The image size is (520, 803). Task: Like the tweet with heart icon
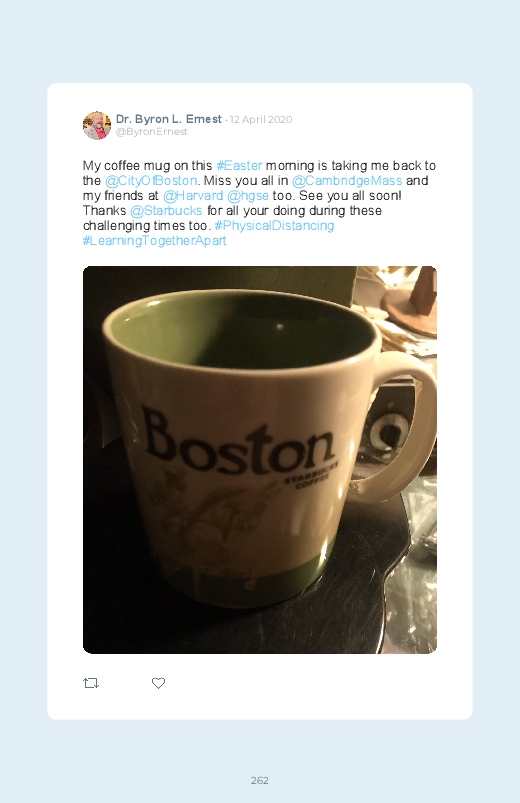coord(158,683)
